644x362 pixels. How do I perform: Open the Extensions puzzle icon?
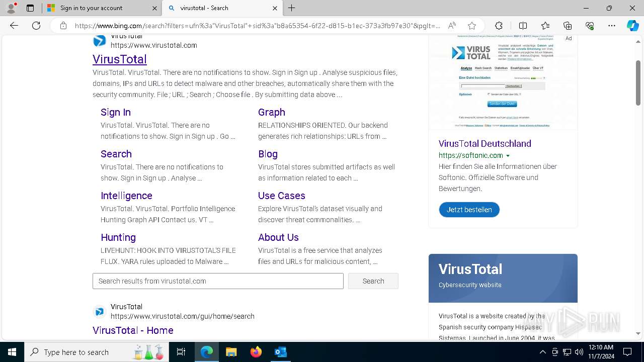(499, 26)
